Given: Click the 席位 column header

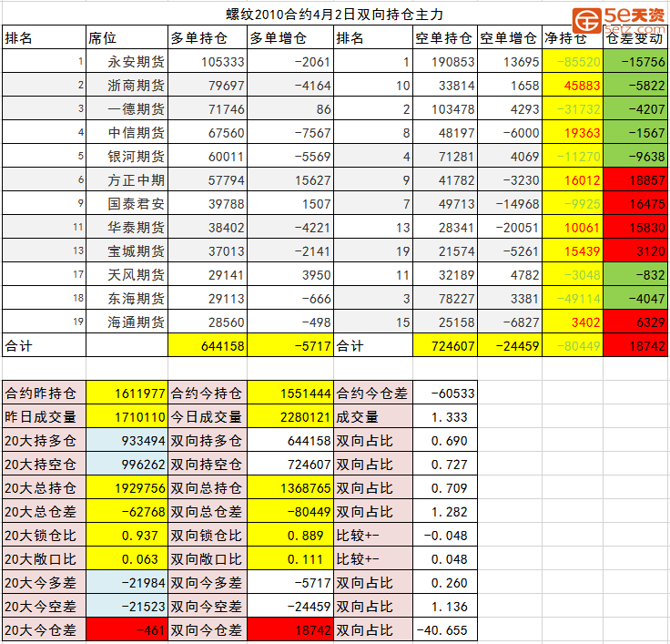Looking at the screenshot, I should [127, 37].
